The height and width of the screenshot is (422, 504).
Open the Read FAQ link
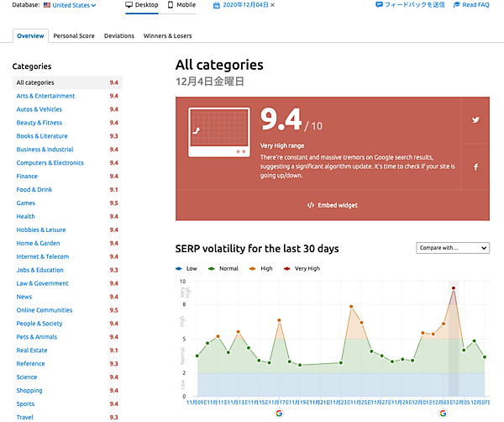tap(470, 5)
